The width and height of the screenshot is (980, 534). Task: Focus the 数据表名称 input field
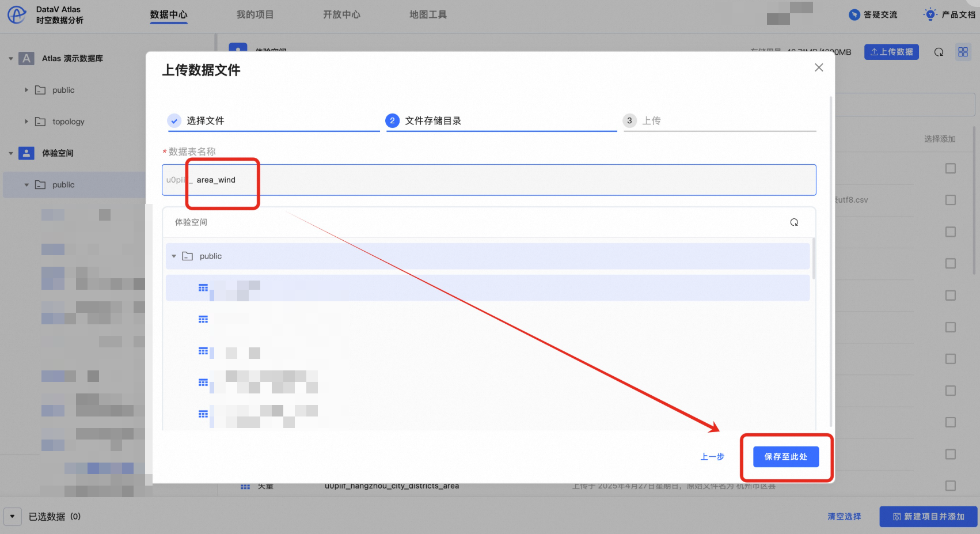coord(489,180)
